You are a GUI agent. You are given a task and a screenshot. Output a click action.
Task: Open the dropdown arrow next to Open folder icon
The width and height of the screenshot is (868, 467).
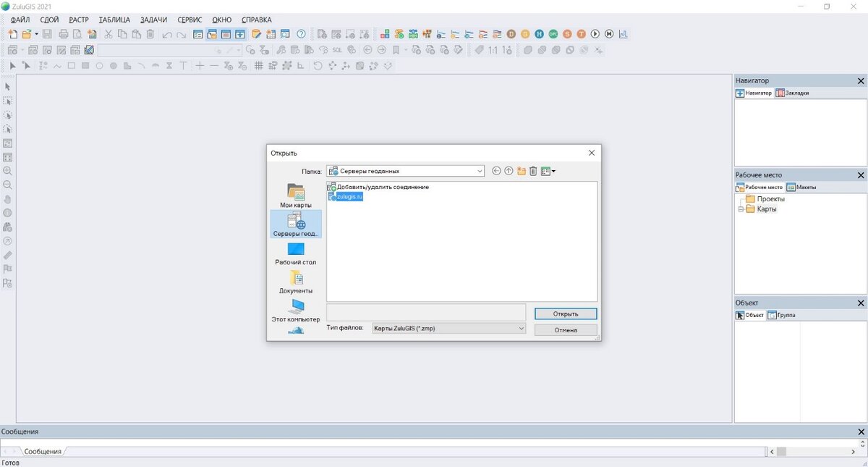(x=37, y=34)
